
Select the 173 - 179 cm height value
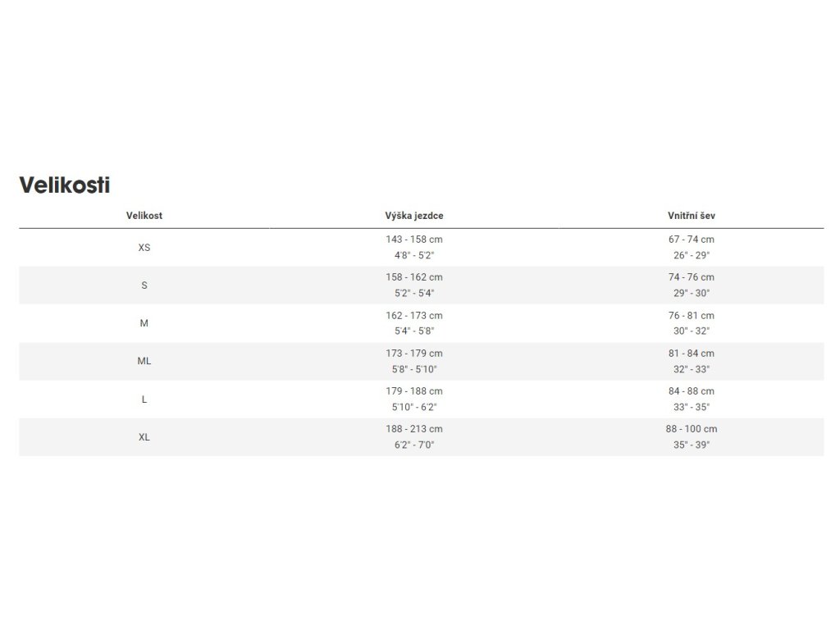[414, 354]
